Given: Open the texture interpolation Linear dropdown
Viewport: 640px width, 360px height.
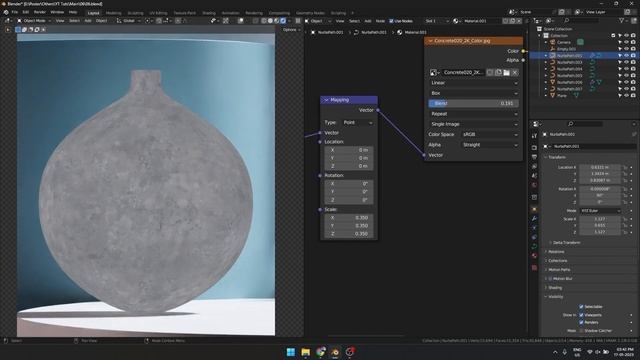Looking at the screenshot, I should [x=474, y=83].
